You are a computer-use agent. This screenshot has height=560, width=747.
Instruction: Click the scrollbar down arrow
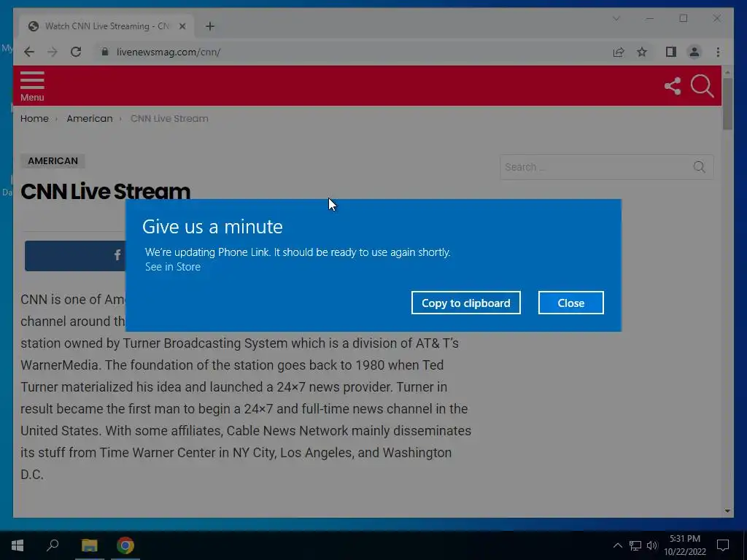pyautogui.click(x=727, y=511)
